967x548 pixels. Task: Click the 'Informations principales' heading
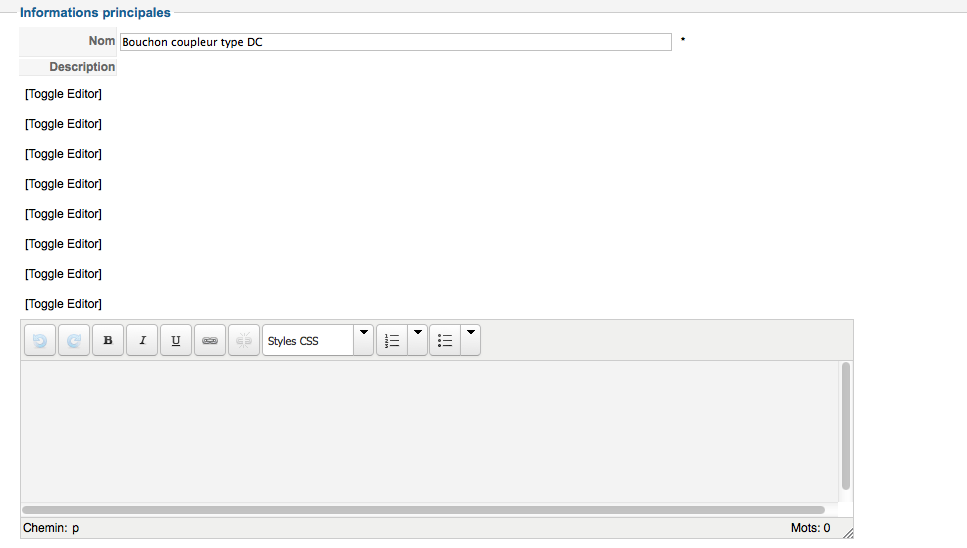pos(95,12)
